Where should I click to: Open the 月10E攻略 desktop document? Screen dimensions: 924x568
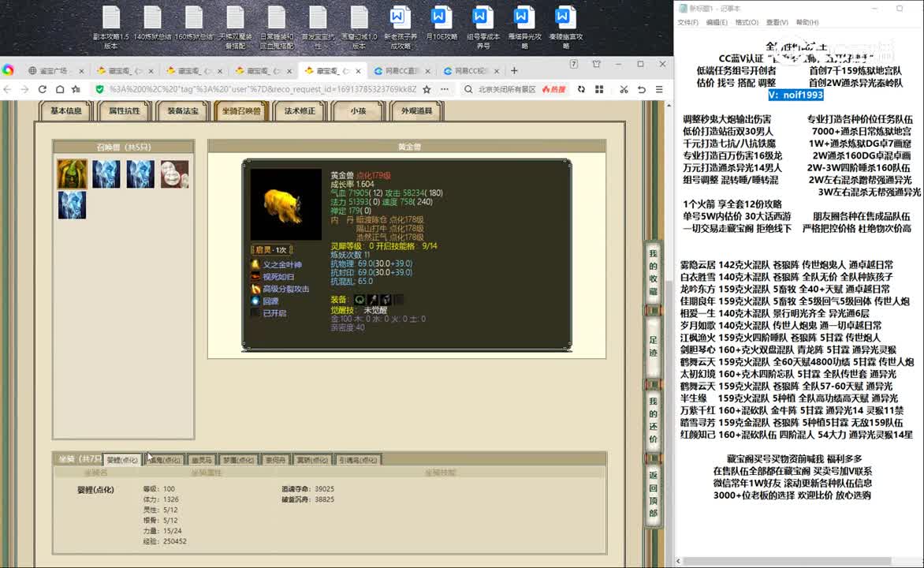pos(442,24)
